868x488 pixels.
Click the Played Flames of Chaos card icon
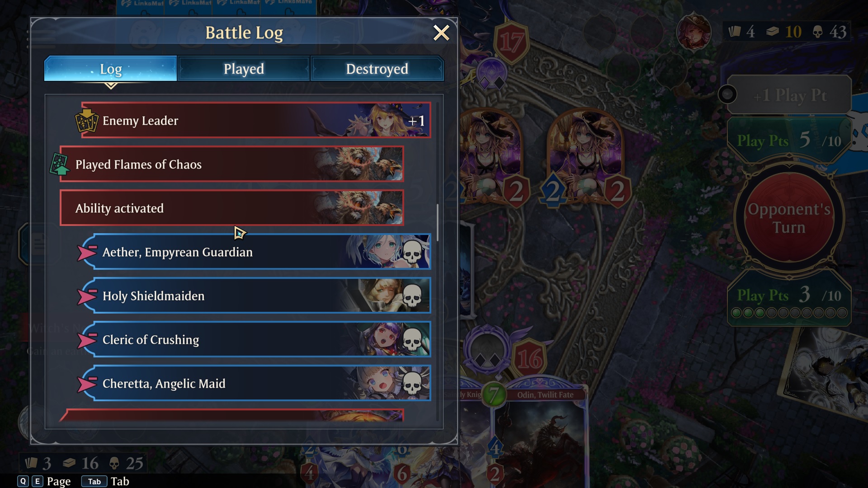(60, 164)
